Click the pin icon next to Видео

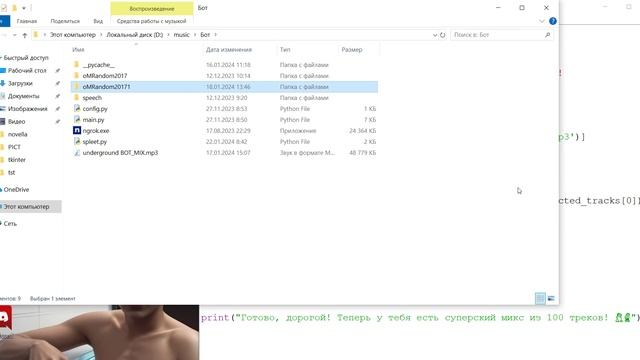[58, 121]
